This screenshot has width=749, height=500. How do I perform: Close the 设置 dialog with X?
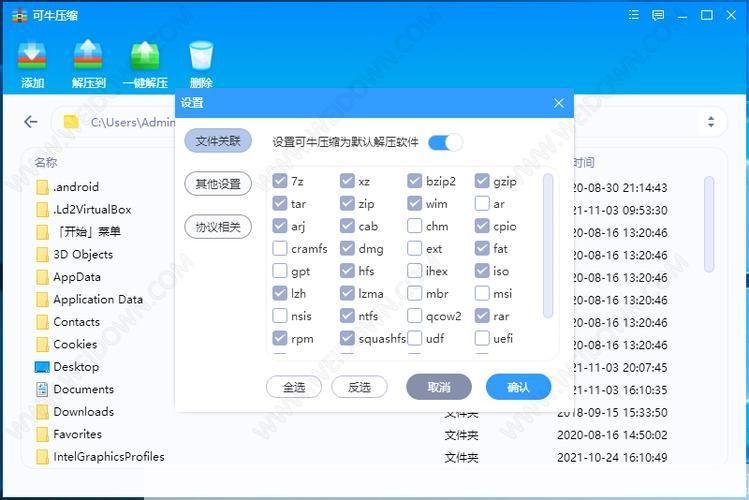558,103
